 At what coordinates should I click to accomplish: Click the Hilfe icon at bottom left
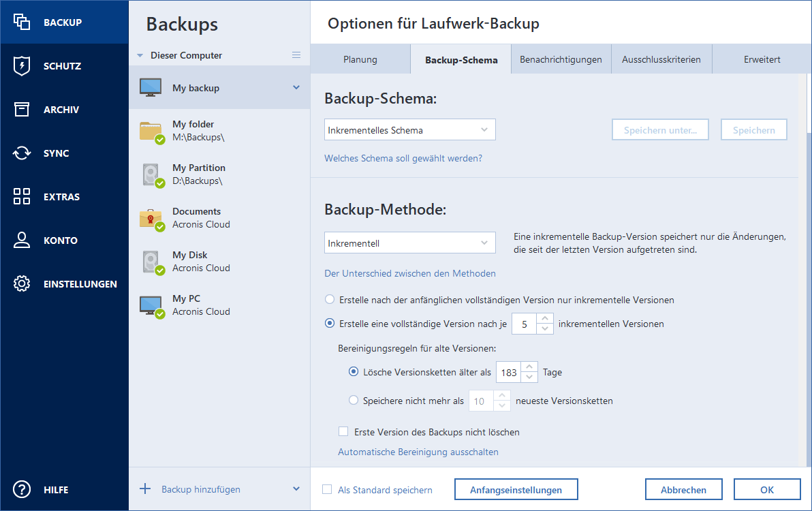pyautogui.click(x=21, y=489)
